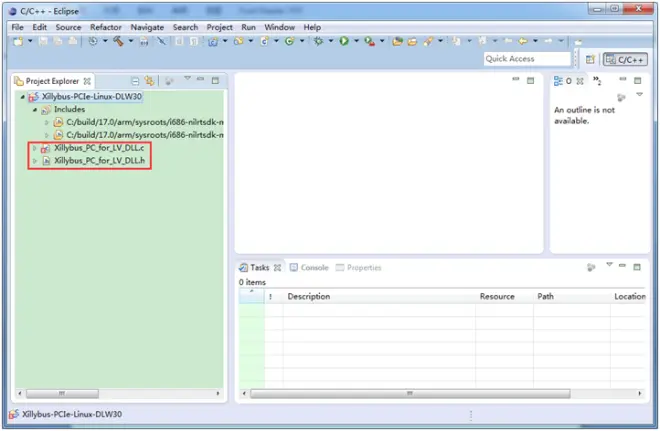Select the C/C++ perspective button

(x=625, y=59)
